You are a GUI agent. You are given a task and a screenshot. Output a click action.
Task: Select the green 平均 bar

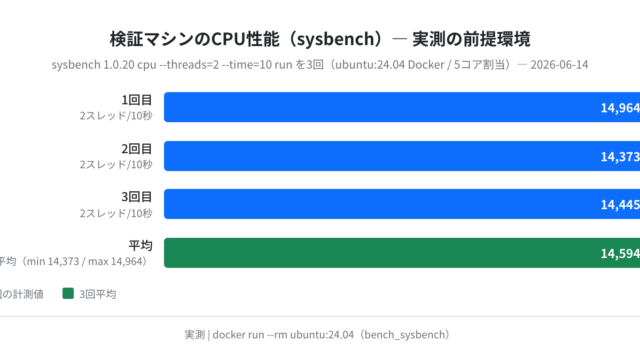[x=402, y=253]
